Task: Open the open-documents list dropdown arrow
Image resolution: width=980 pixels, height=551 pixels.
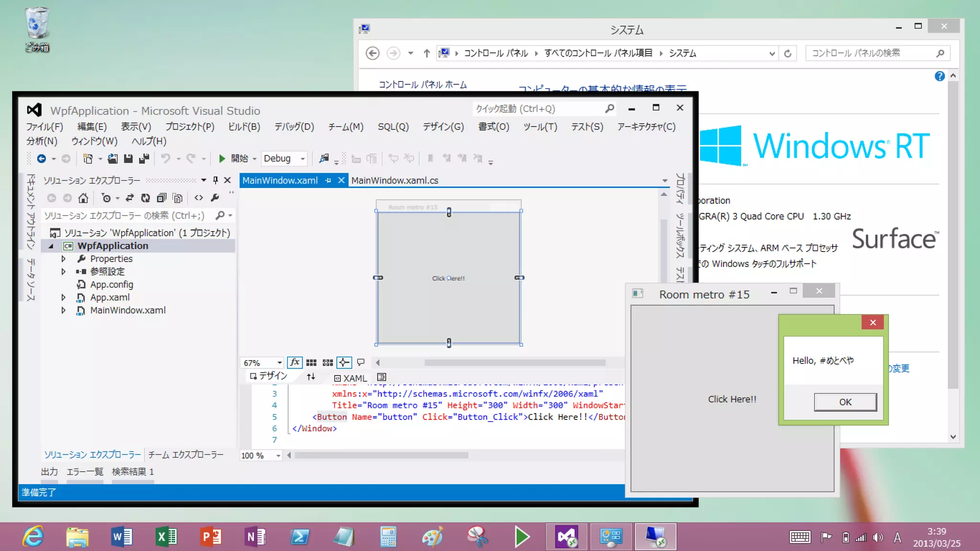Action: (x=665, y=180)
